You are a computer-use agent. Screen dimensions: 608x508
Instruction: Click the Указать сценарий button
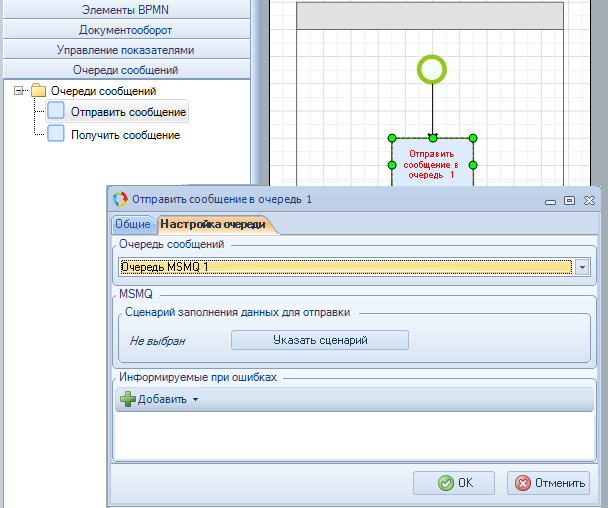(320, 340)
